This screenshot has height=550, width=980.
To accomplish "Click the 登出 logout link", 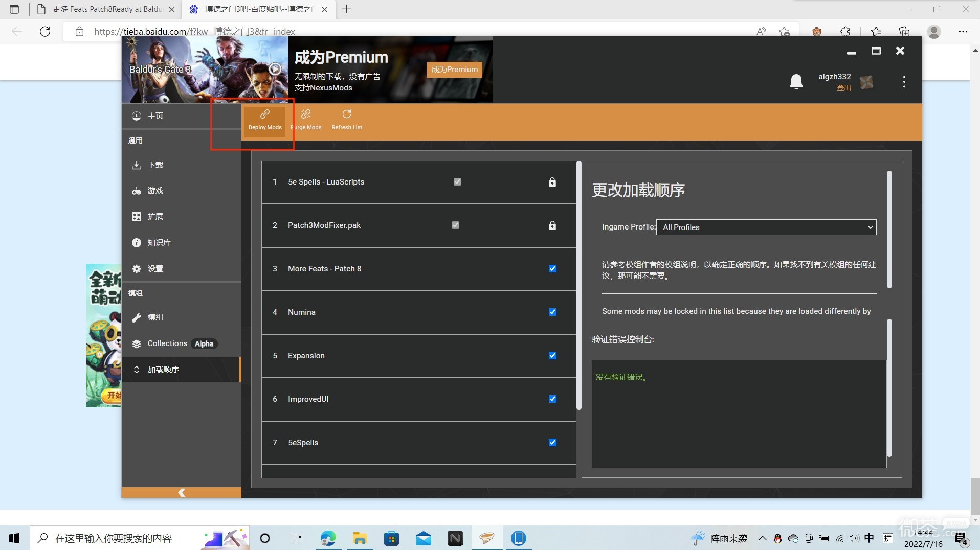I will (x=843, y=88).
